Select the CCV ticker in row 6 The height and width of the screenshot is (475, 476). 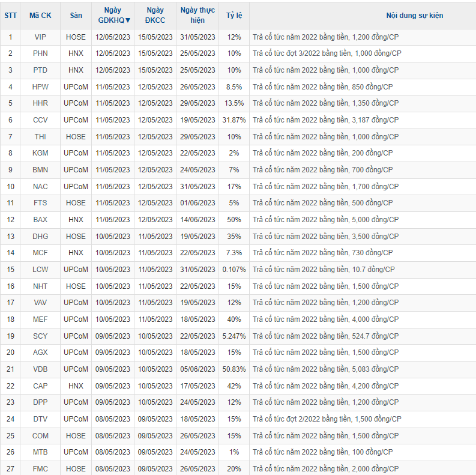[40, 120]
